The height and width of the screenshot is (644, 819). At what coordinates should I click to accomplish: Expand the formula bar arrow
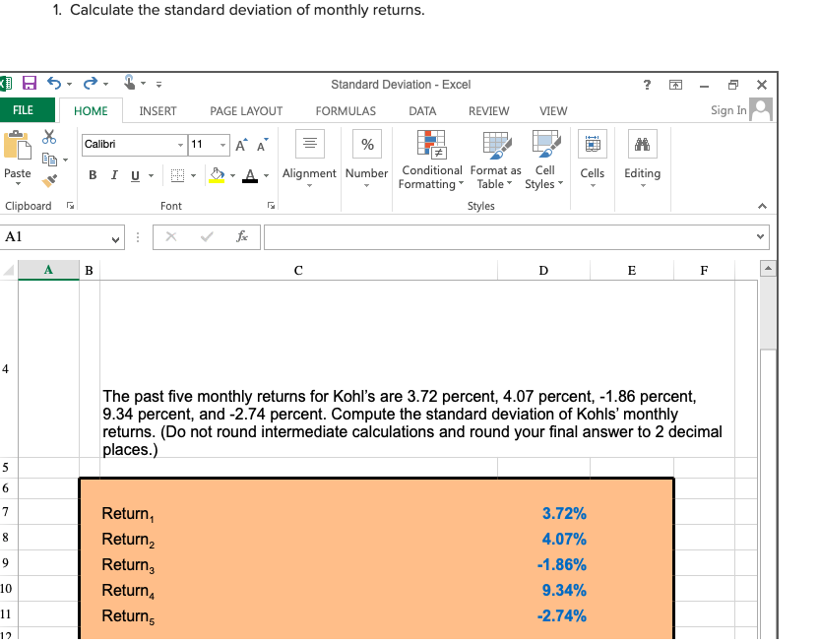tap(761, 236)
